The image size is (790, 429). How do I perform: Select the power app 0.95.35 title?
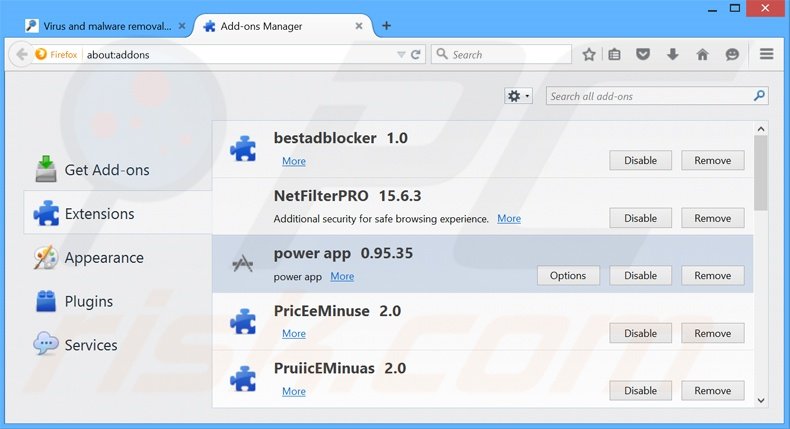[343, 254]
